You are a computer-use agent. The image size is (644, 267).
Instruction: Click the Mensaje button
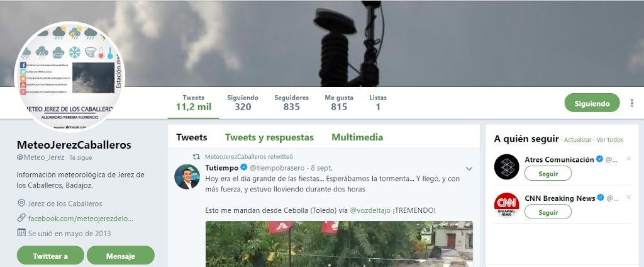(121, 256)
